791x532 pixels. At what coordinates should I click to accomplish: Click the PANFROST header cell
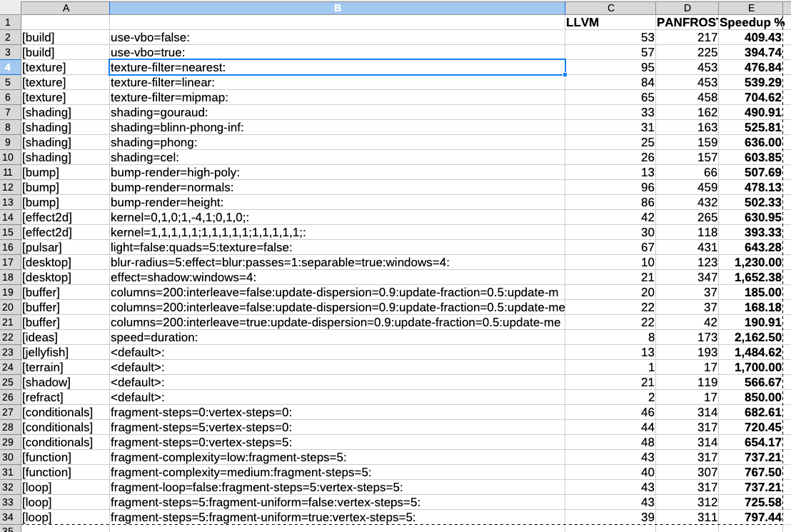tap(687, 22)
